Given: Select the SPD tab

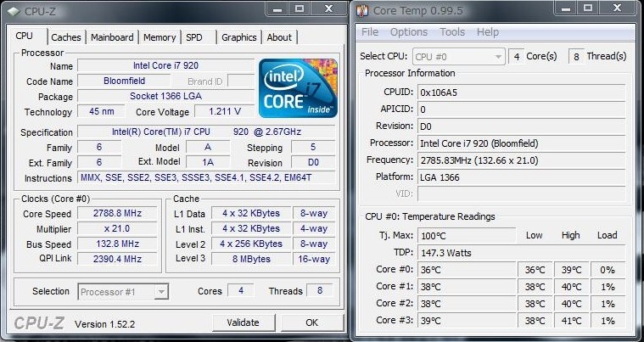Looking at the screenshot, I should [x=193, y=37].
